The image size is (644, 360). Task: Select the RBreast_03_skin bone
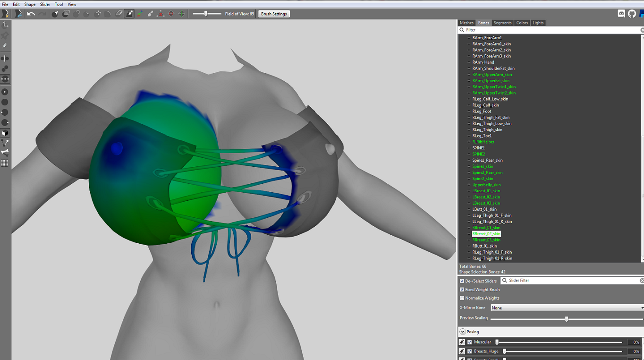486,240
